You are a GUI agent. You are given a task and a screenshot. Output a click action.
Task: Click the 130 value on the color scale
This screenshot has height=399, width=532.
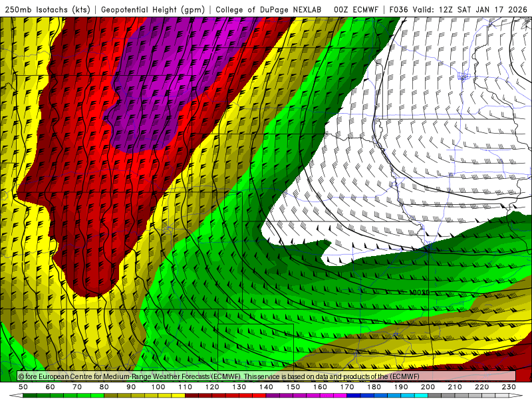click(239, 387)
